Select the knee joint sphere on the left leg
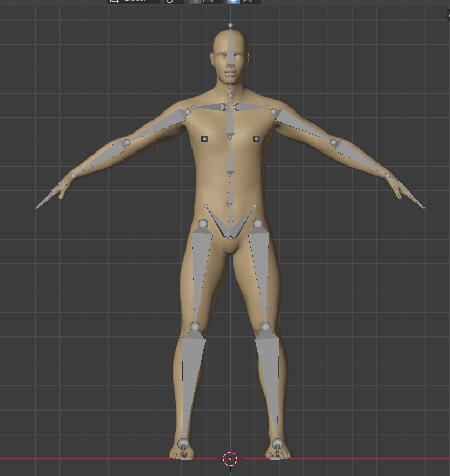This screenshot has height=476, width=450. [195, 327]
